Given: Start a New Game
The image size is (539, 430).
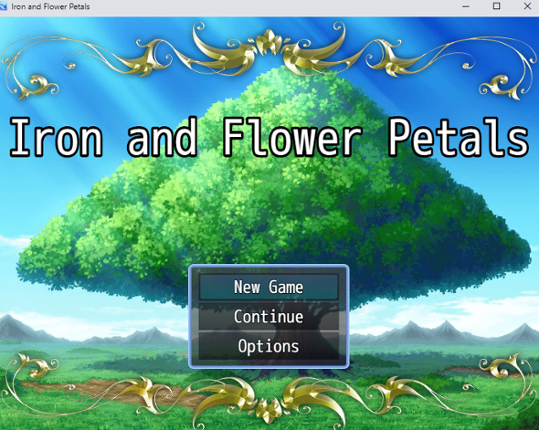Looking at the screenshot, I should [268, 287].
